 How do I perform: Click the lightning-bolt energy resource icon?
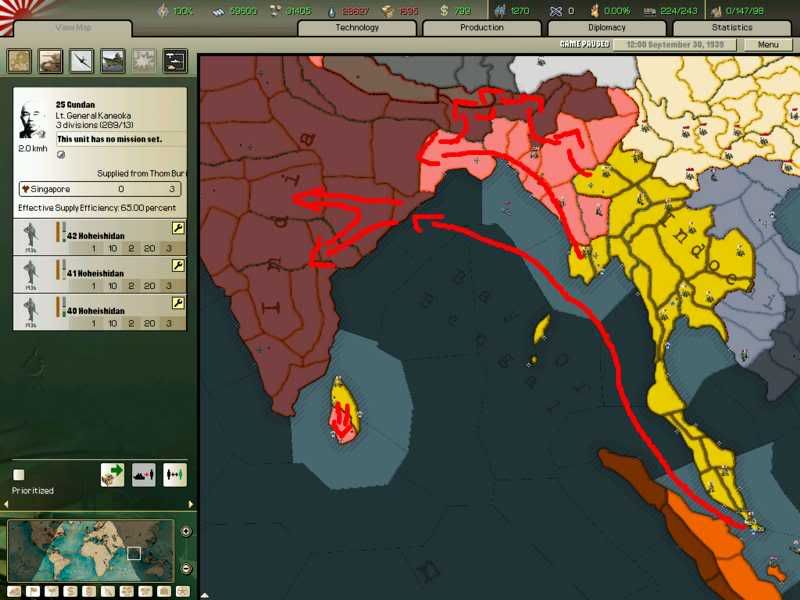coord(163,10)
